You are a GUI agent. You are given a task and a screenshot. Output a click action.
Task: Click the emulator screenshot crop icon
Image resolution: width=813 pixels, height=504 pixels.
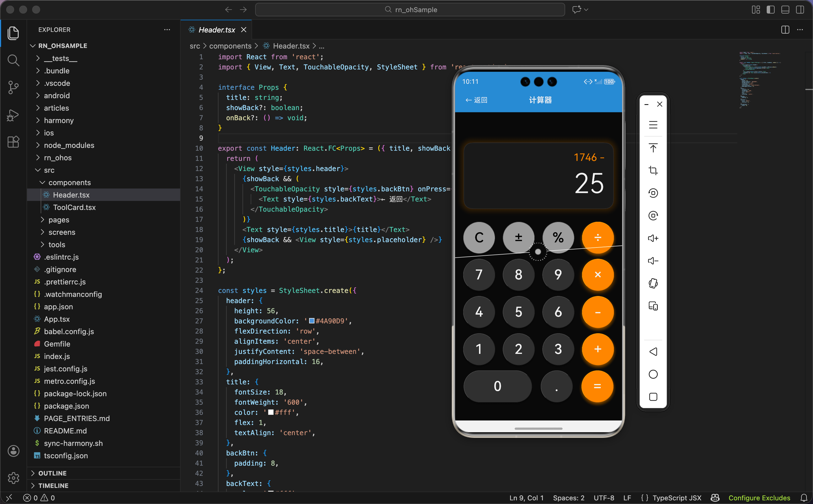[653, 170]
